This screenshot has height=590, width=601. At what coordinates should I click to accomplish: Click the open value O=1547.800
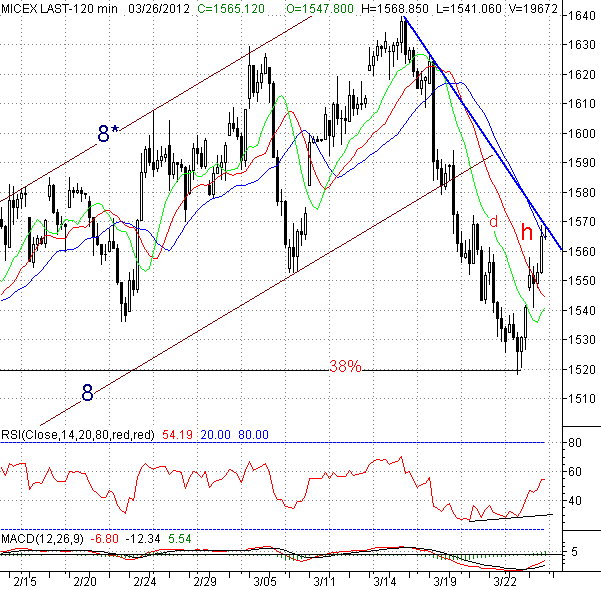(320, 8)
